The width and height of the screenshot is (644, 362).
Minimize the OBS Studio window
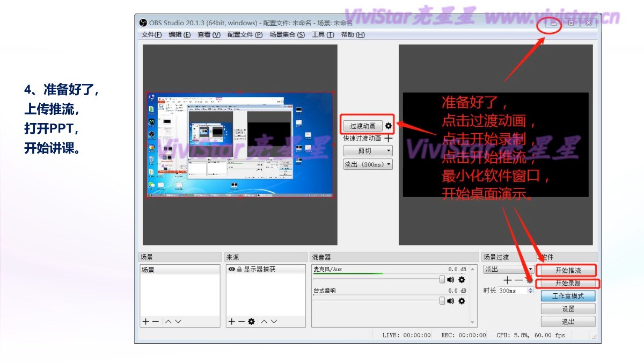coord(553,23)
